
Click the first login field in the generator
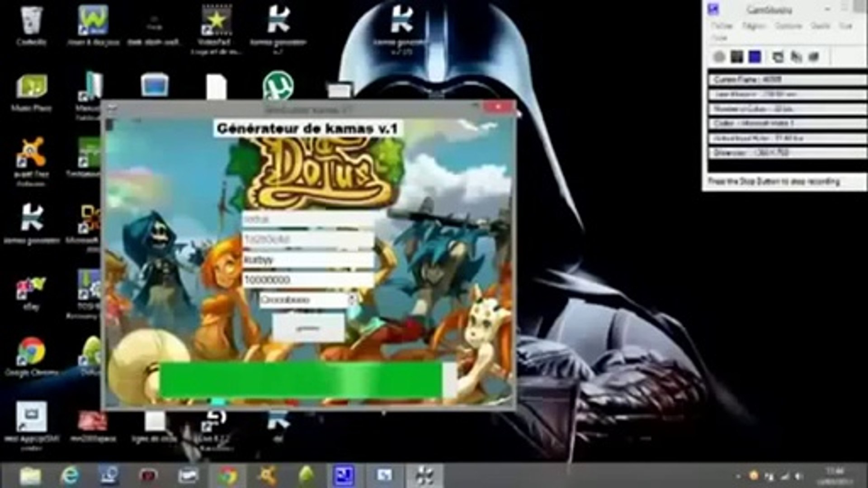[x=308, y=220]
